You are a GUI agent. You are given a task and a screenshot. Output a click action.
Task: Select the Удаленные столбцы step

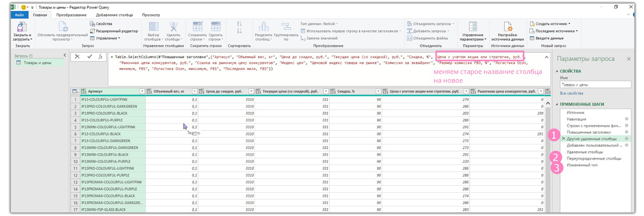(x=584, y=152)
